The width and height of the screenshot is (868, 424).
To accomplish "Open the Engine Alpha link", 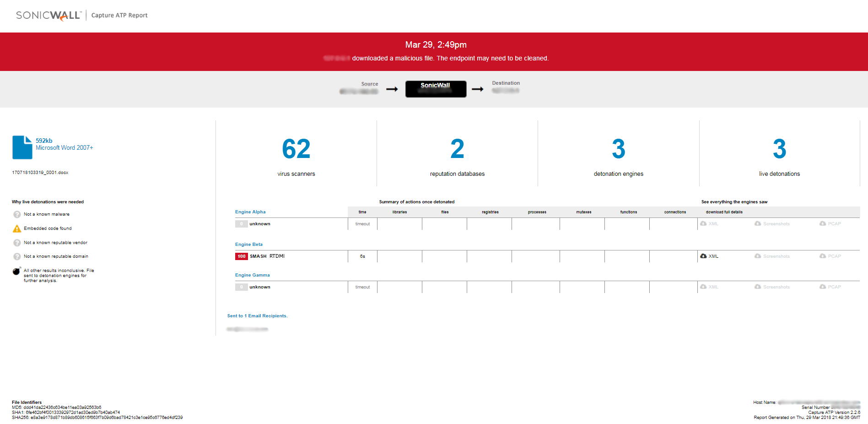I will pyautogui.click(x=250, y=212).
